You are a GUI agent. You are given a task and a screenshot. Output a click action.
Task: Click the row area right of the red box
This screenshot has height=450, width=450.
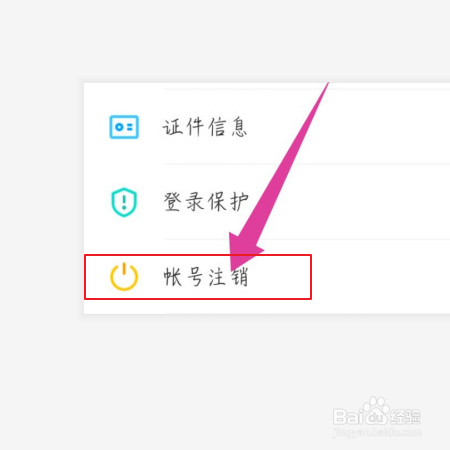click(381, 277)
